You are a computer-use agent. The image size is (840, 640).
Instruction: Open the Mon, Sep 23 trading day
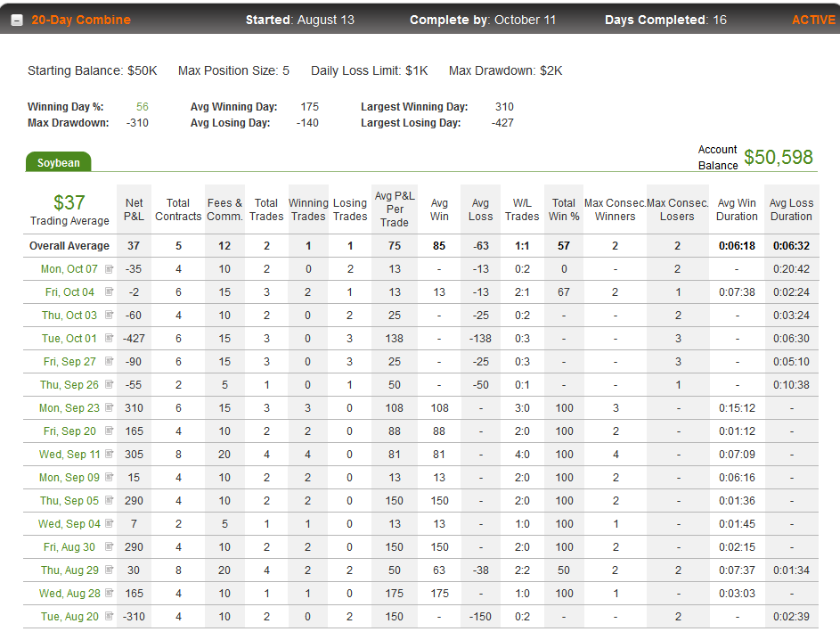tap(69, 408)
